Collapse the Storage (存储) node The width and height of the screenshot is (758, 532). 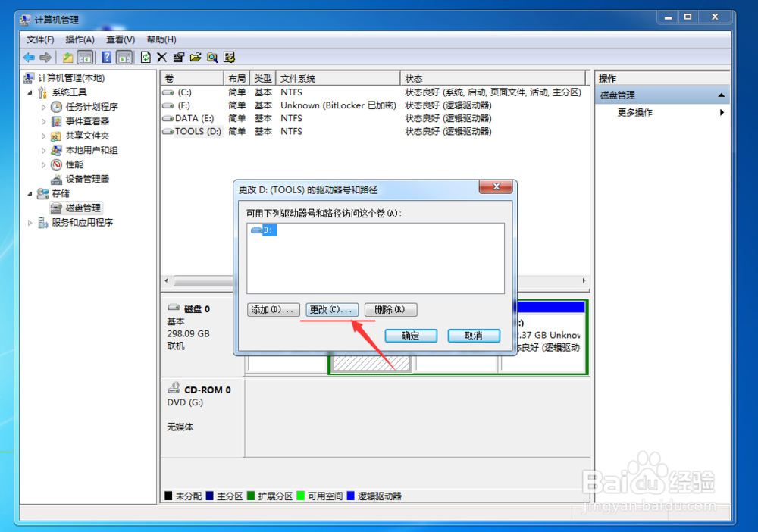(30, 194)
